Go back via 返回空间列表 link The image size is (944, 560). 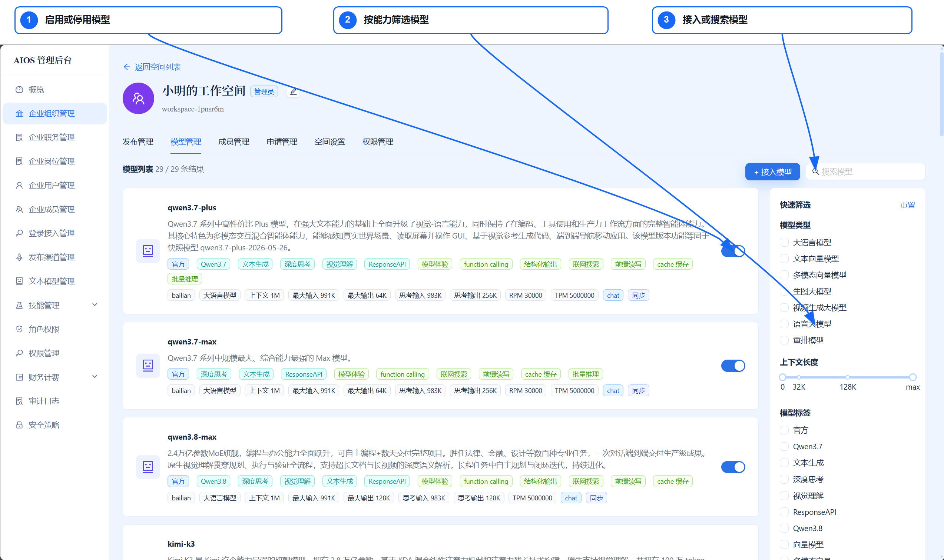158,67
